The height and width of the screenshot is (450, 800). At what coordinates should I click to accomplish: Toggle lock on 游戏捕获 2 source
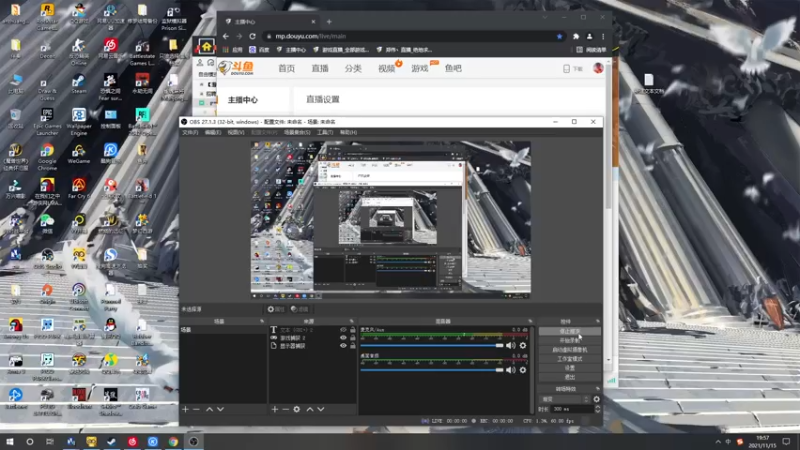[x=353, y=338]
